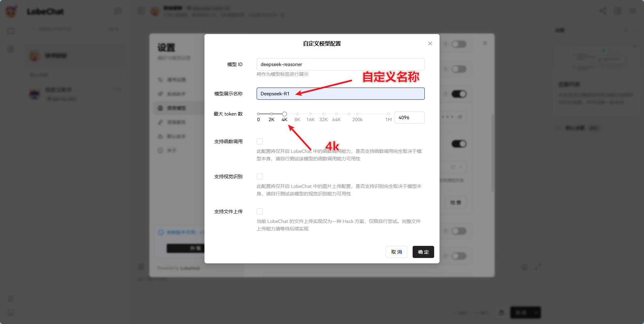The height and width of the screenshot is (324, 644).
Task: Click the rightmost menu icon in top header
Action: [x=633, y=11]
